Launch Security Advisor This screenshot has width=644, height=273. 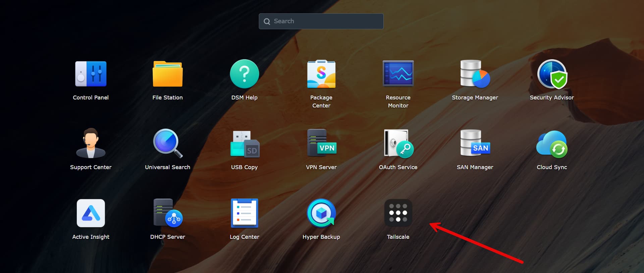tap(552, 74)
